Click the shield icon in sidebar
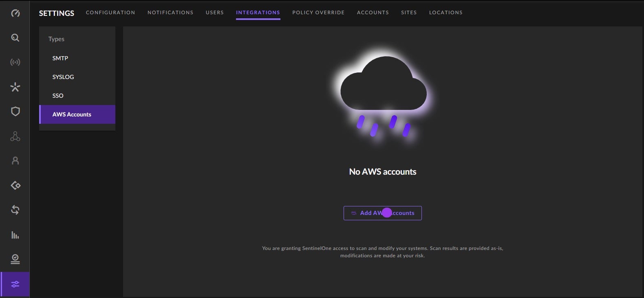This screenshot has height=298, width=644. pos(15,112)
